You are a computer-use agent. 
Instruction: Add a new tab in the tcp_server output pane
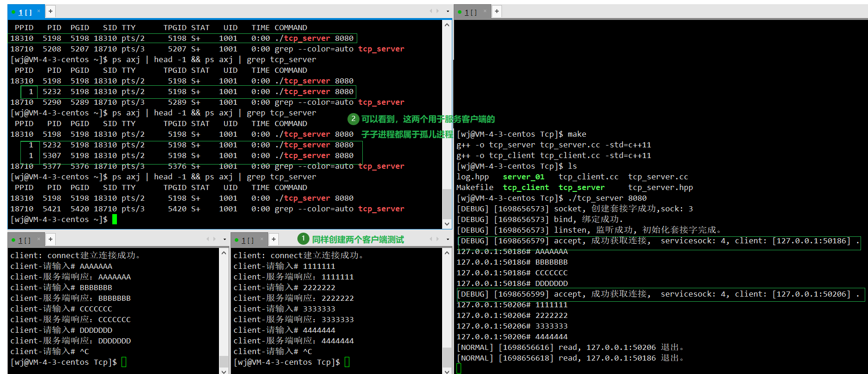pyautogui.click(x=497, y=11)
